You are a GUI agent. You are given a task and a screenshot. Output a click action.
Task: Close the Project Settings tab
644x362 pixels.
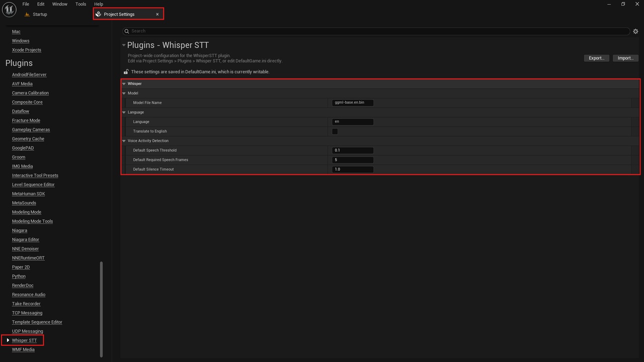157,14
